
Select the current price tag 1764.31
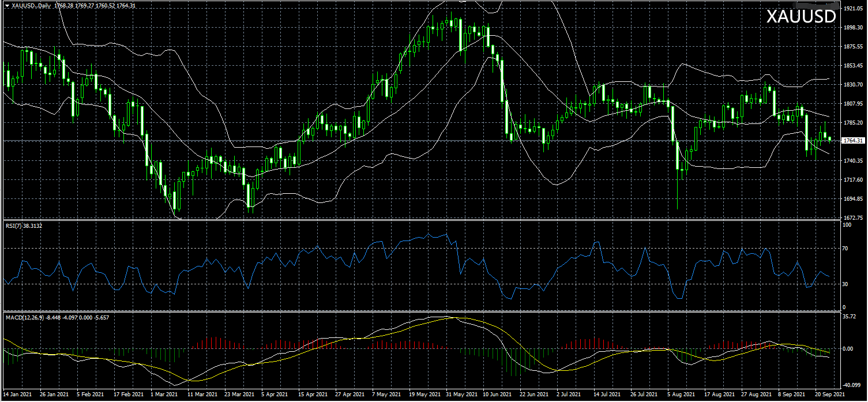852,140
